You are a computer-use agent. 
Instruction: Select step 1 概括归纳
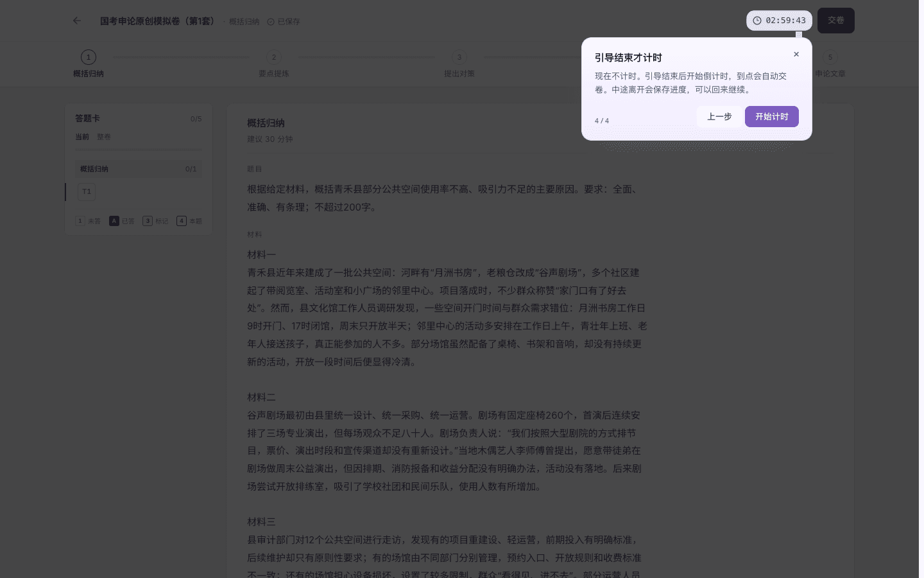click(89, 64)
